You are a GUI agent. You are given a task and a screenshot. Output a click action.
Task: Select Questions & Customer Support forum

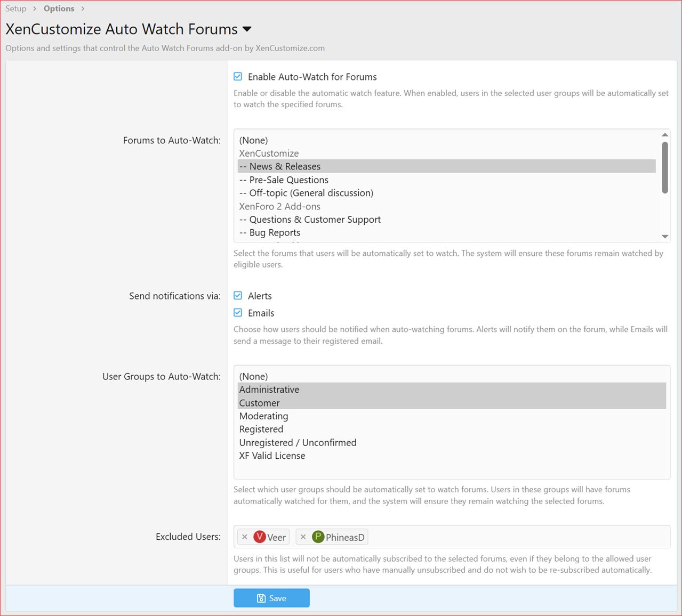(x=447, y=220)
